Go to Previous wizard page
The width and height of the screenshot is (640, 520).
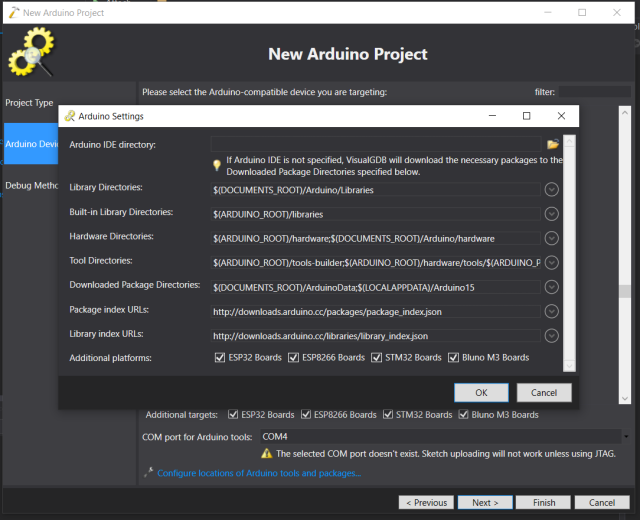pos(426,502)
